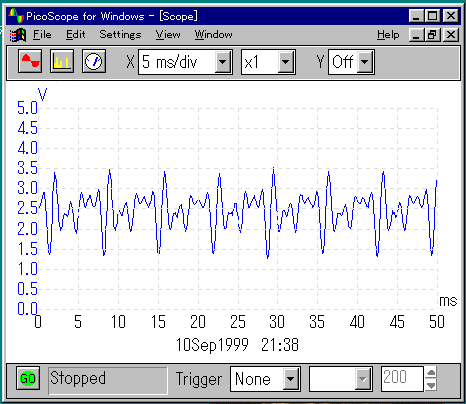466x404 pixels.
Task: Click the green GO start button
Action: pos(28,378)
